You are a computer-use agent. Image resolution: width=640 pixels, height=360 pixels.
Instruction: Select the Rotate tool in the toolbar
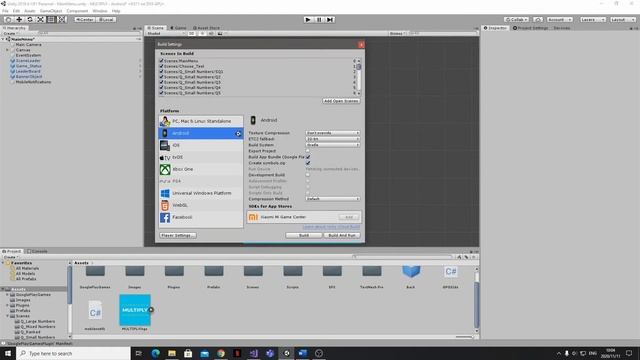(29, 20)
